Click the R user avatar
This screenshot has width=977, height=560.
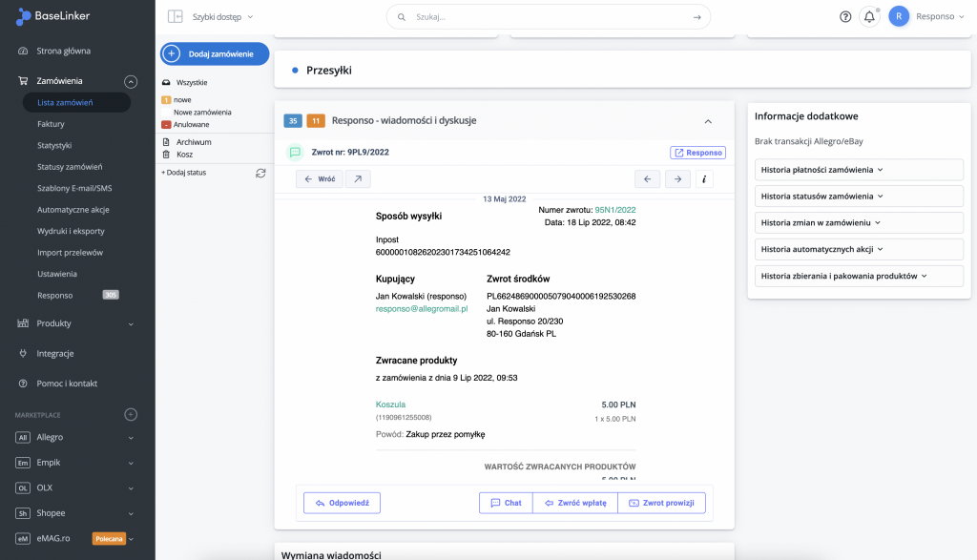tap(899, 17)
